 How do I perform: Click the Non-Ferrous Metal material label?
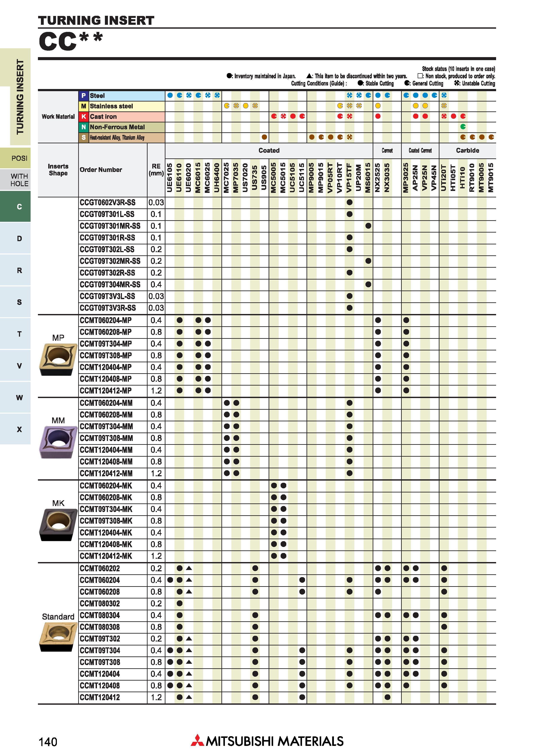(x=117, y=127)
